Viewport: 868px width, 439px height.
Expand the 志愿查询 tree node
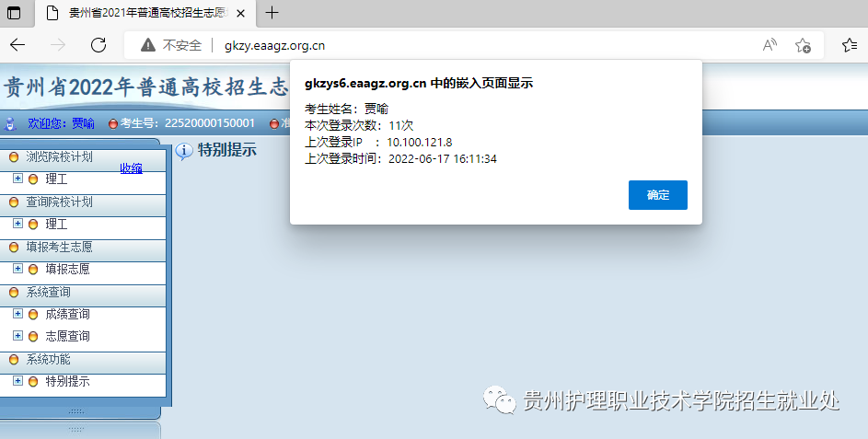[17, 336]
